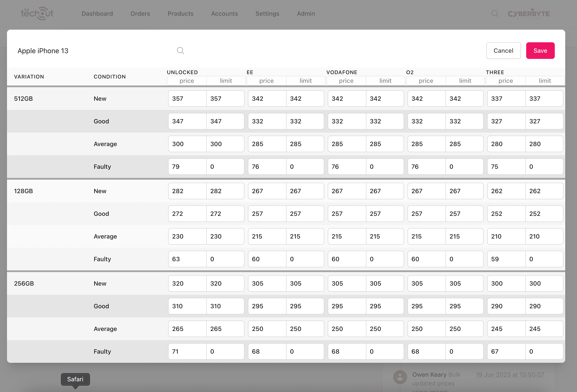Save the price changes
Screen dimensions: 577x392
(x=540, y=51)
